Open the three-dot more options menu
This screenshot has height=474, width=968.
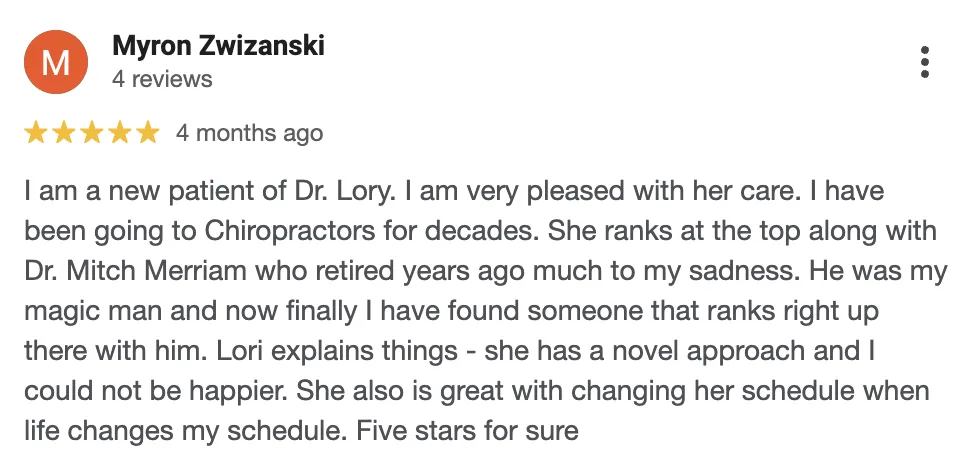[x=924, y=62]
